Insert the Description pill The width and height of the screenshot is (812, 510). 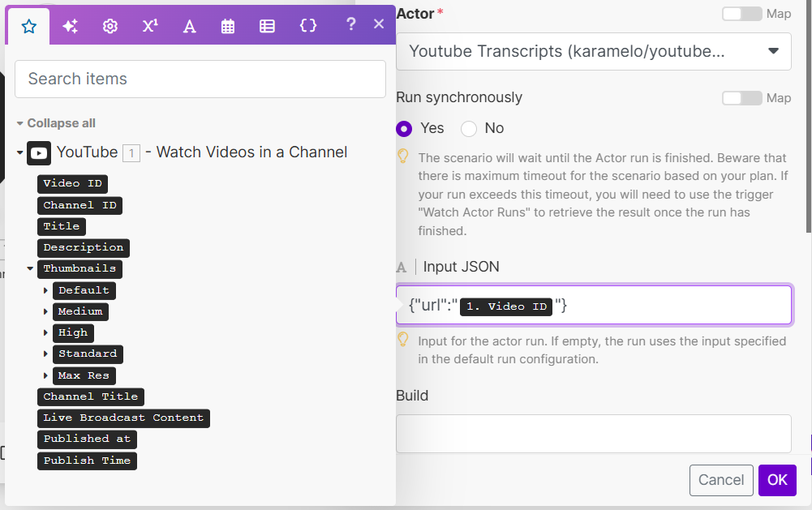pyautogui.click(x=84, y=247)
